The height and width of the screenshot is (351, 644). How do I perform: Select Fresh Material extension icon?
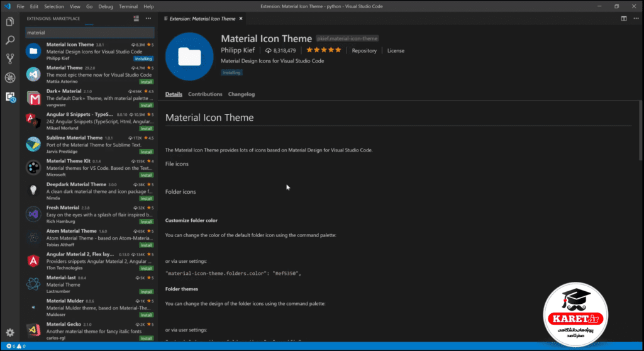click(x=33, y=214)
